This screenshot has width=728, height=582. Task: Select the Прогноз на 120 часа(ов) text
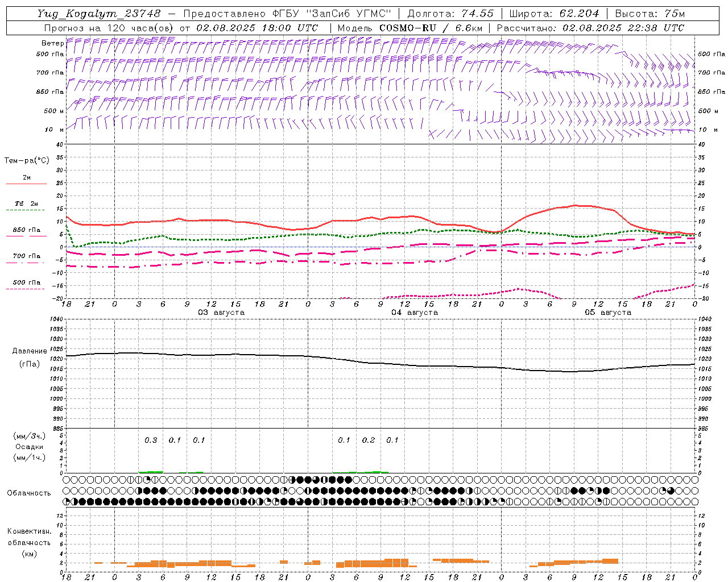(x=109, y=28)
